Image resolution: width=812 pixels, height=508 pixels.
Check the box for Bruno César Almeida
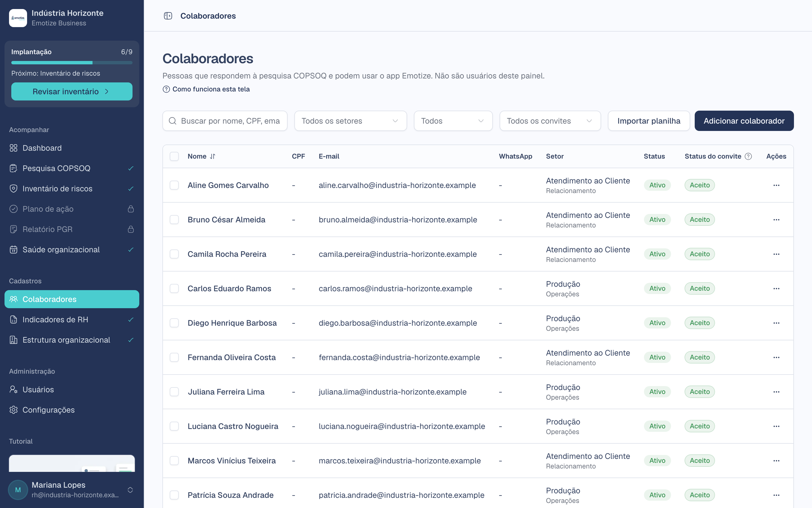[174, 220]
